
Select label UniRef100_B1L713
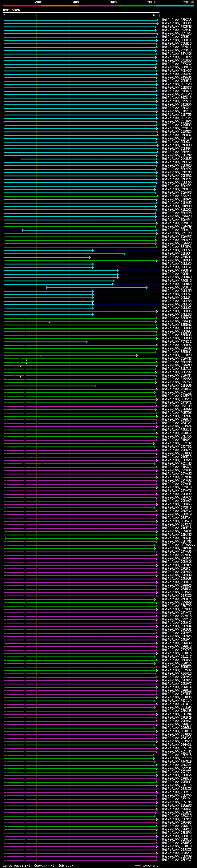pyautogui.click(x=176, y=369)
